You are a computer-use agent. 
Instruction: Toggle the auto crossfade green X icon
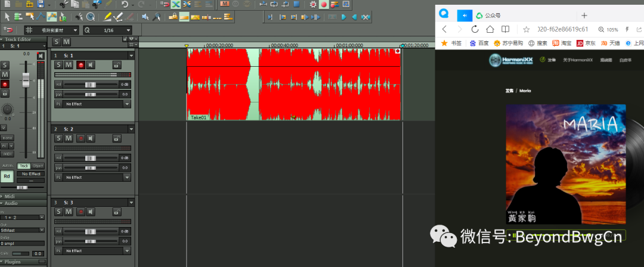(x=176, y=5)
